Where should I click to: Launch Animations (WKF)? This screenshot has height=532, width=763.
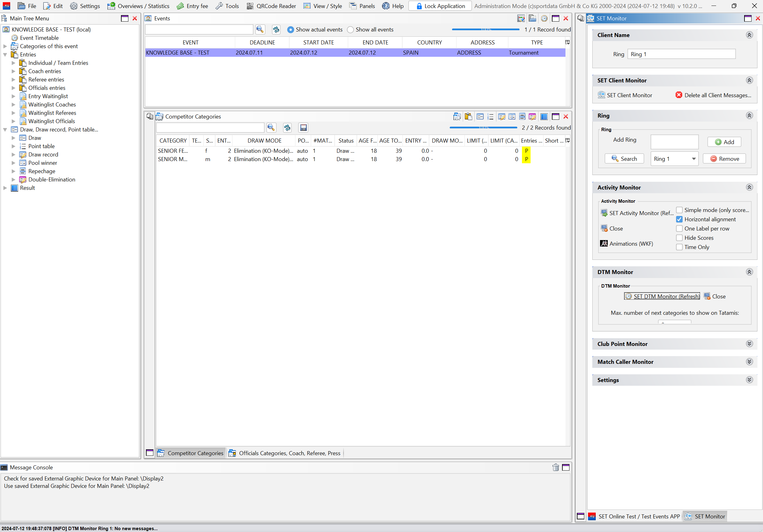coord(627,243)
